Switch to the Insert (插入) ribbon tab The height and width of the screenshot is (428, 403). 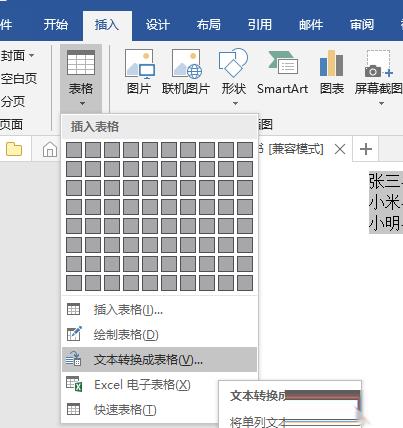point(107,25)
